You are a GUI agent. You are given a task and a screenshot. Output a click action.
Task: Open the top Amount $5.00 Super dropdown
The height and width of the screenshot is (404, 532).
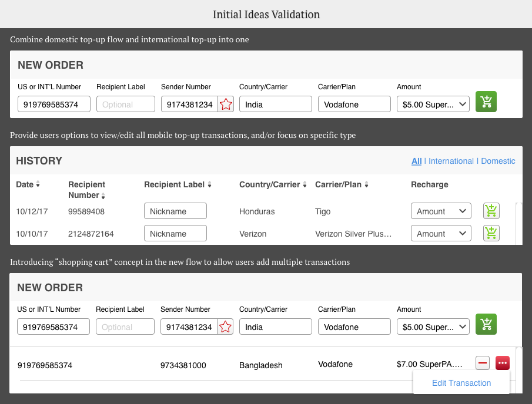pyautogui.click(x=433, y=105)
